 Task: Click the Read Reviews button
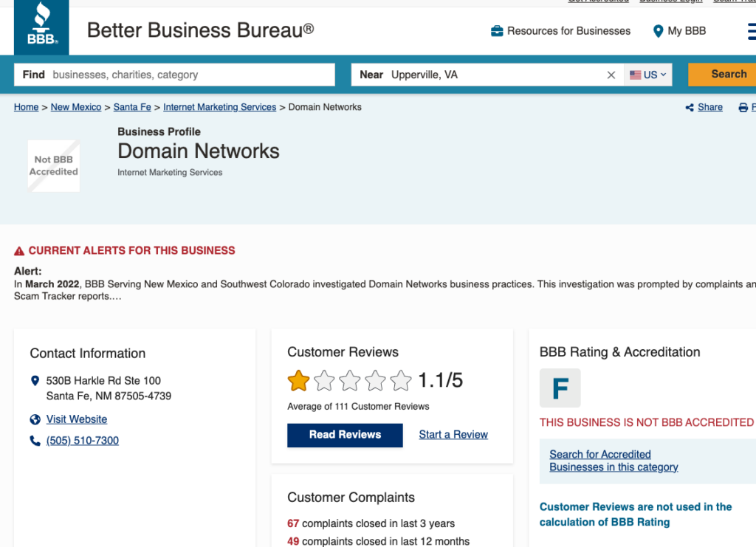[345, 435]
